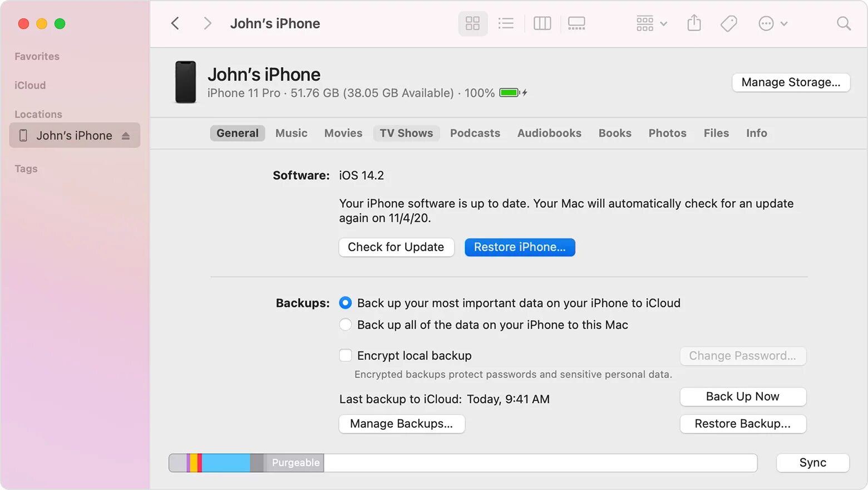868x490 pixels.
Task: Switch to icon grid view
Action: [x=473, y=23]
